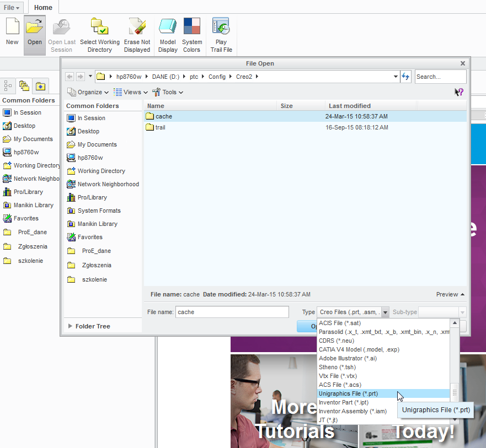Select the cache folder row
The height and width of the screenshot is (448, 486).
coord(305,116)
